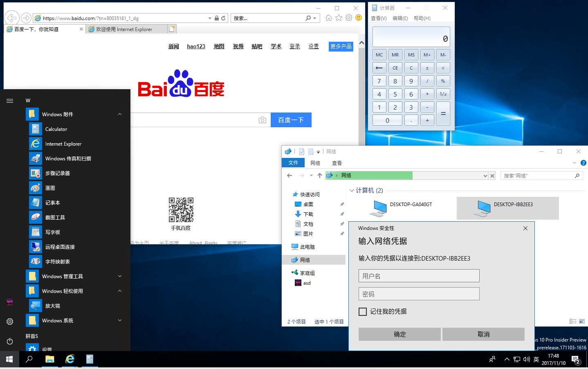Open the 查看(V) menu in Calculator
Viewport: 588px width, 369px height.
(x=379, y=18)
